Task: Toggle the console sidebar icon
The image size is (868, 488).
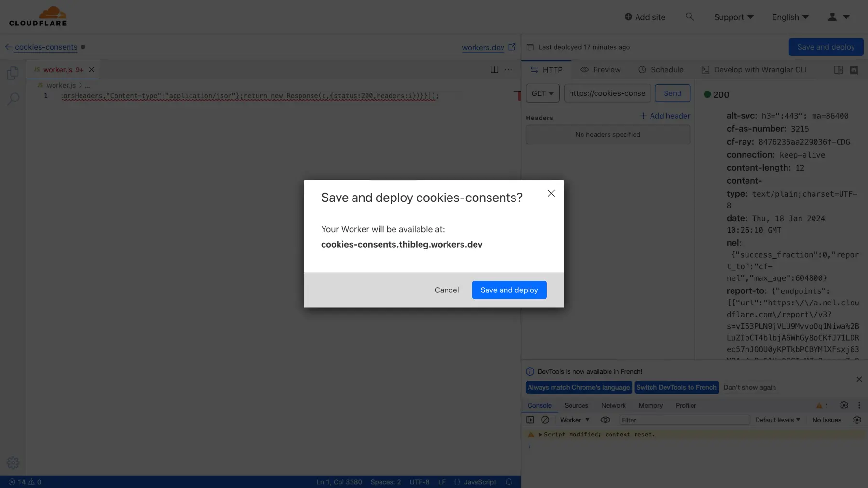Action: pos(530,420)
